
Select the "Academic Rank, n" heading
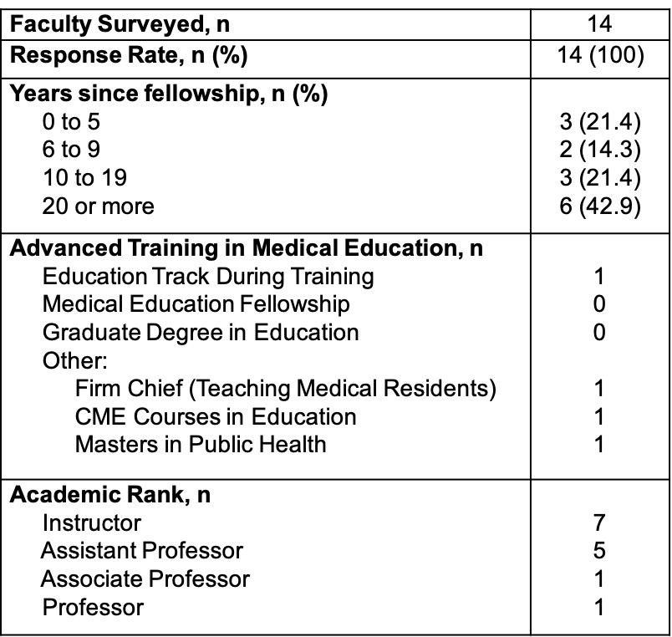coord(110,494)
